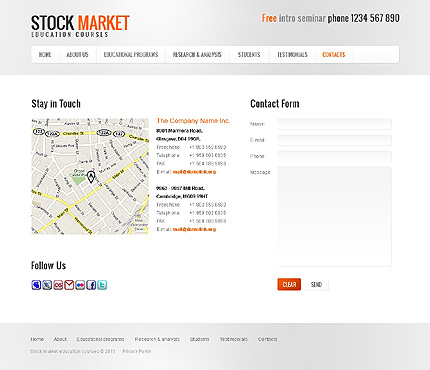Open the Facebook social icon
The image size is (430, 370).
91,285
